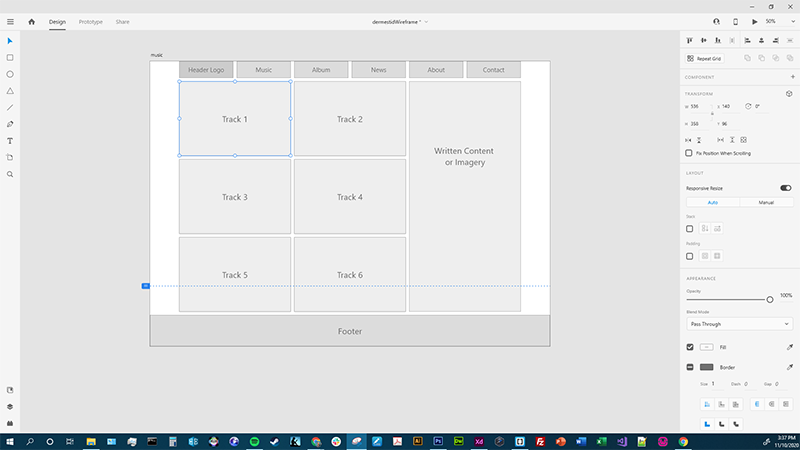800x450 pixels.
Task: Open Spotify from the taskbar
Action: click(254, 441)
